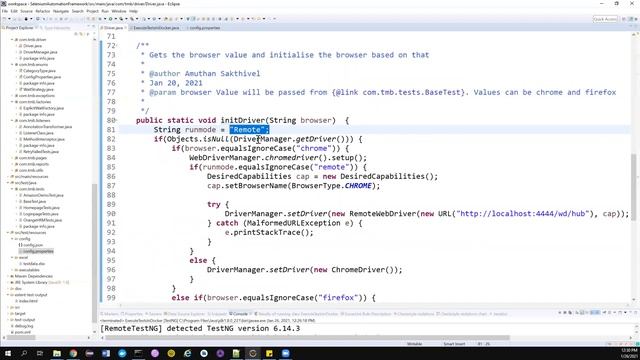Switch to the ExecuteTestsInDocker.java editor tab

(x=156, y=28)
